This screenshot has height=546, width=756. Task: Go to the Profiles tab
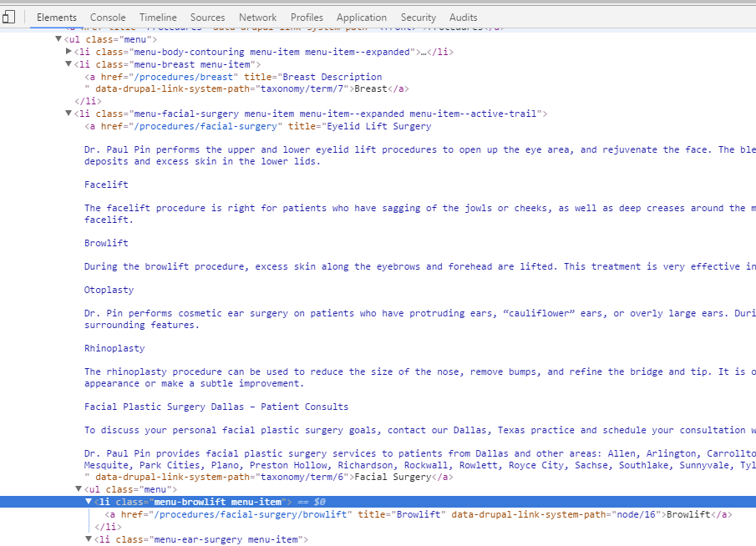pos(307,18)
